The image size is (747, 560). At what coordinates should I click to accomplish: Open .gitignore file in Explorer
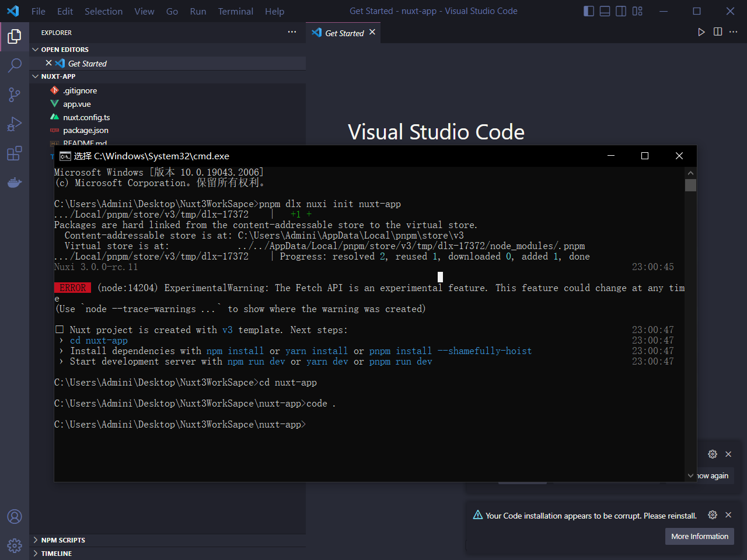pos(80,90)
